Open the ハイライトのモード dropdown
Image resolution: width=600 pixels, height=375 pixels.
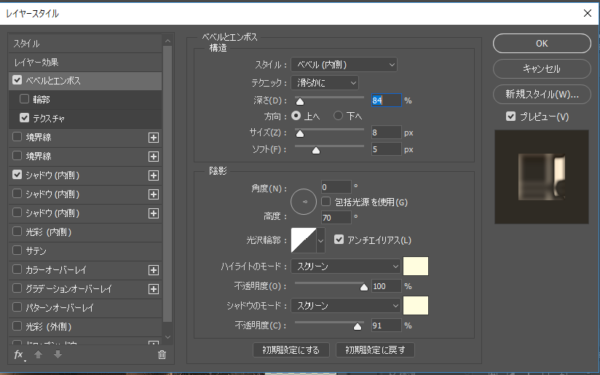(x=346, y=266)
